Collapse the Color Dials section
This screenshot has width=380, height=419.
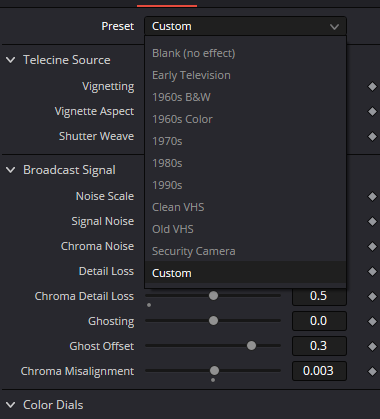click(x=11, y=405)
